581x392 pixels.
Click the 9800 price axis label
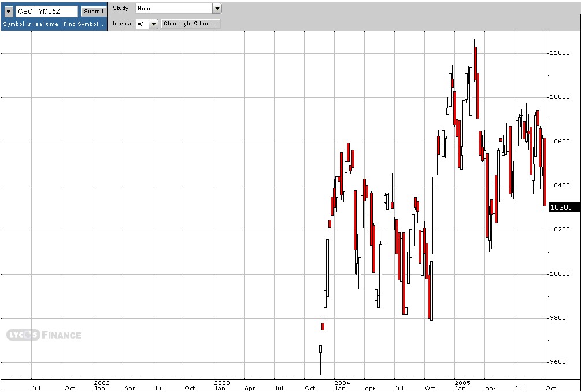[x=558, y=318]
